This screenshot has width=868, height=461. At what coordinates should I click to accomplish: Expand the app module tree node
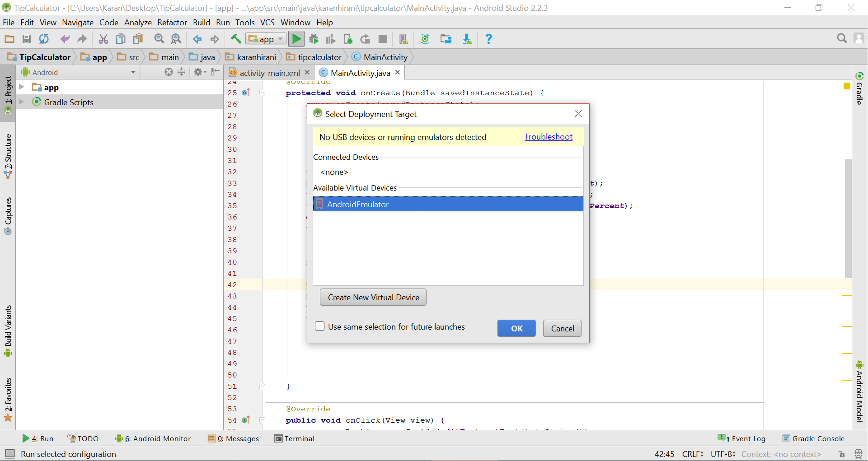21,87
